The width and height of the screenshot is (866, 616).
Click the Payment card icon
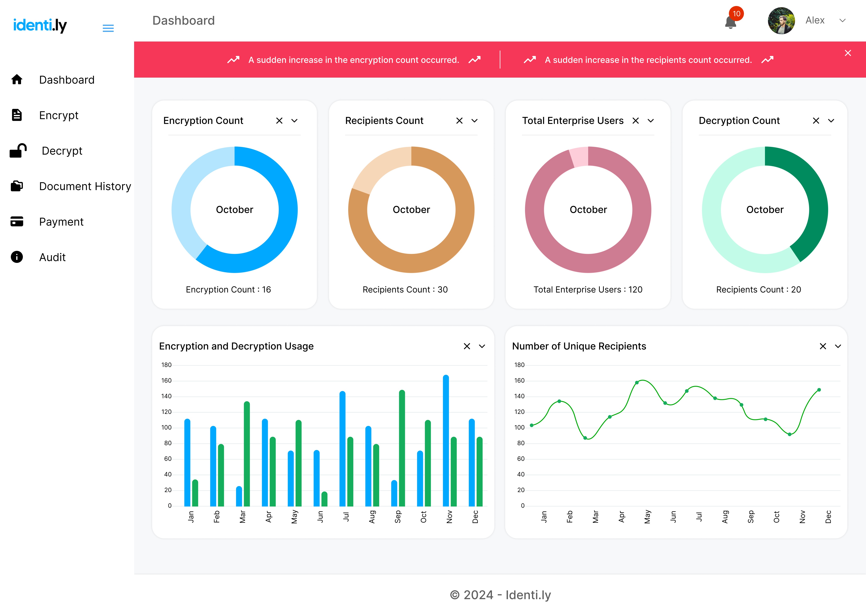coord(17,222)
